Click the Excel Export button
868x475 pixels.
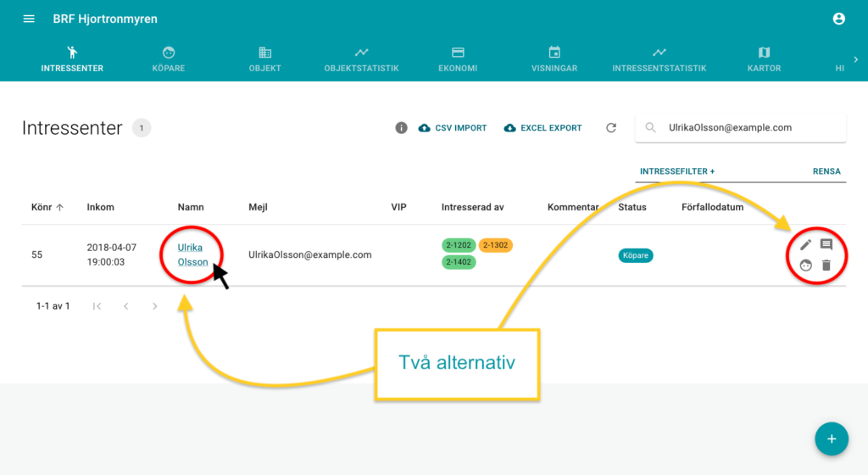tap(542, 128)
